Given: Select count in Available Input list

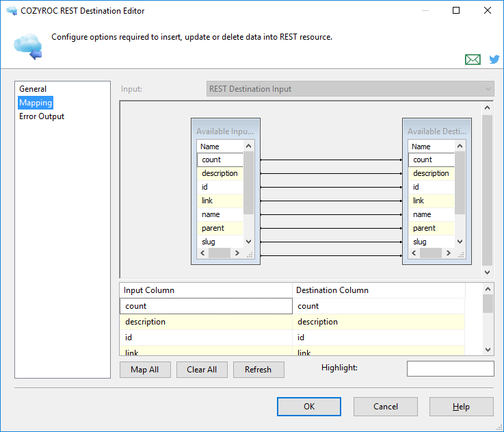Looking at the screenshot, I should coord(220,160).
